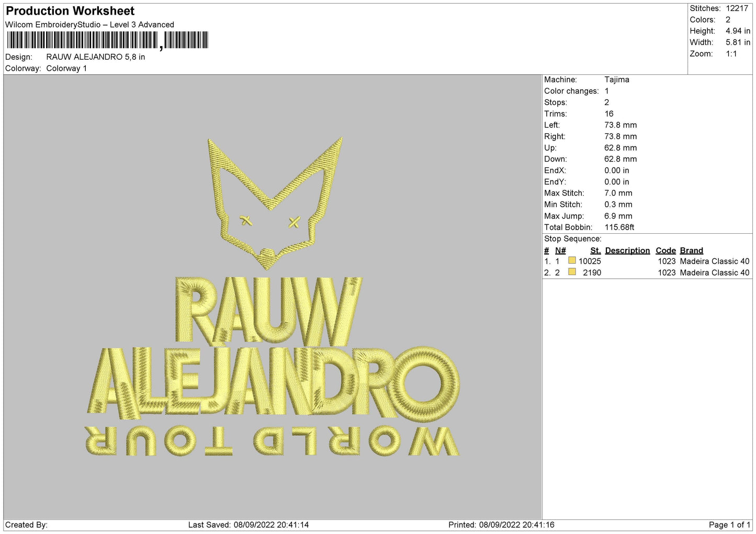Click the stitch count '10025' in row 1
Screen dimensions: 756x534
click(590, 262)
